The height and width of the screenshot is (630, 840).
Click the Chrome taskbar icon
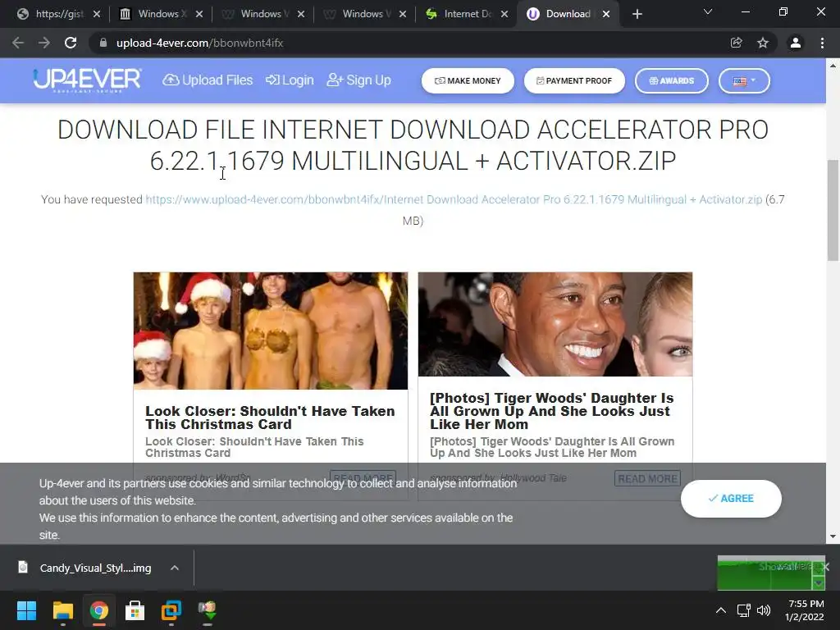(98, 610)
